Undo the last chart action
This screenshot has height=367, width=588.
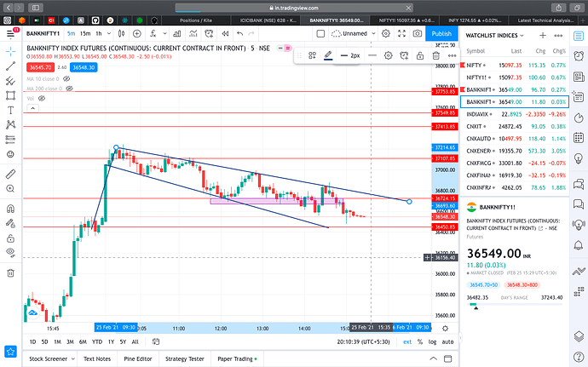coord(240,34)
